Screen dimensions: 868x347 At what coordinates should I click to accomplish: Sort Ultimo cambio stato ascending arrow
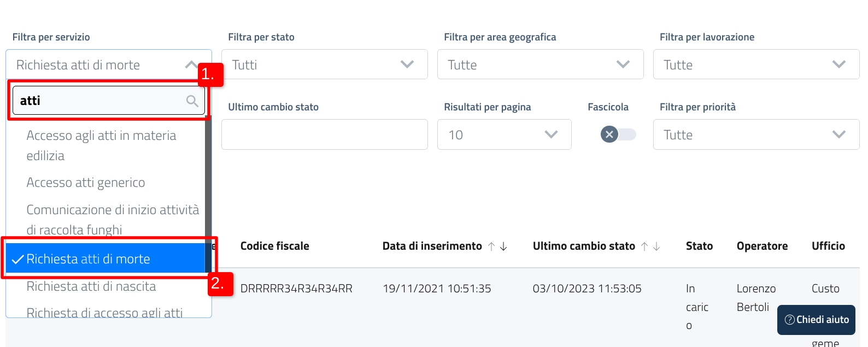coord(644,246)
